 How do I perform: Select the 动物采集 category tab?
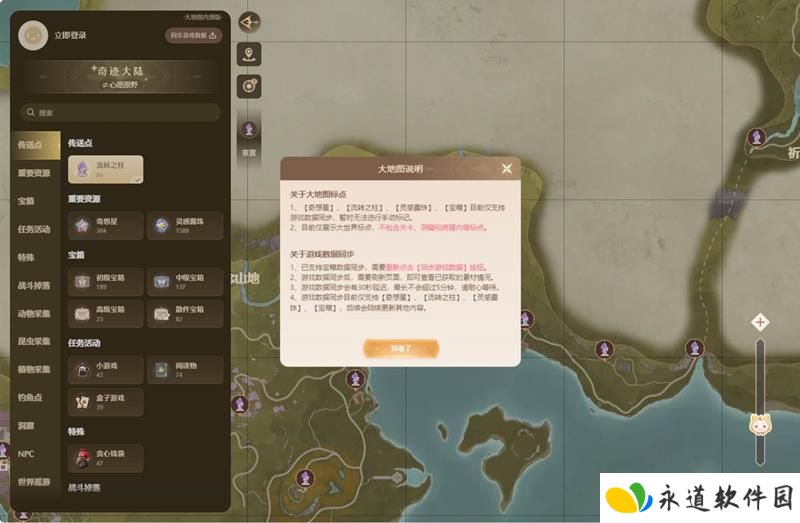click(35, 313)
